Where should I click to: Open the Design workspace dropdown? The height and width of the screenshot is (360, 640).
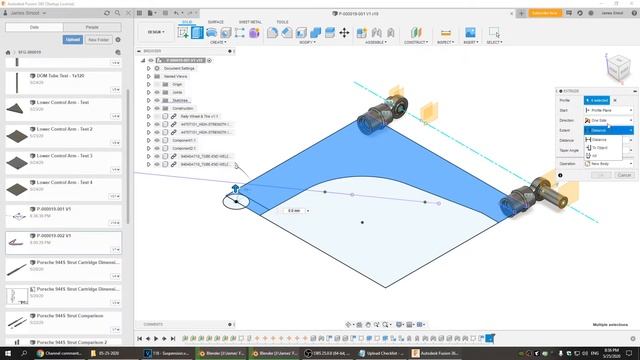pyautogui.click(x=156, y=32)
